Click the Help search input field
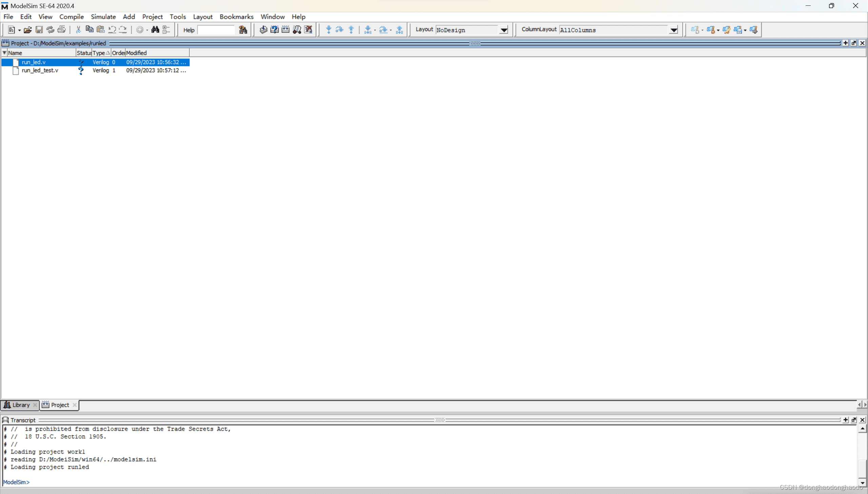Viewport: 868px width, 494px height. [216, 30]
